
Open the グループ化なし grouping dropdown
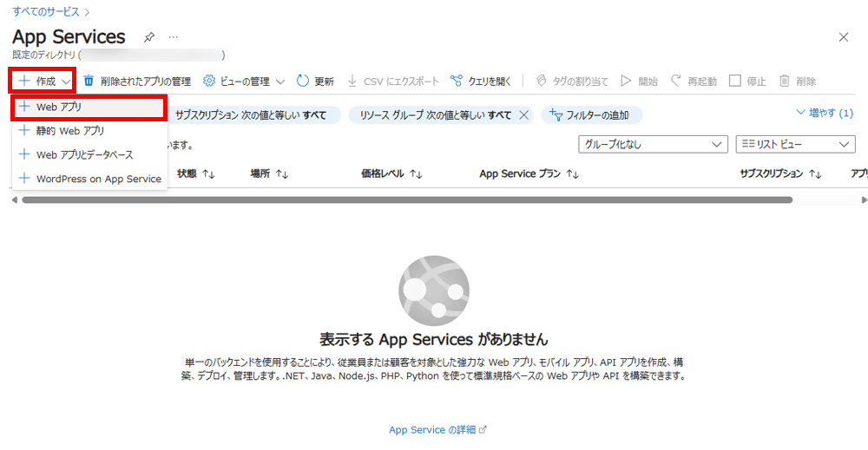[x=654, y=144]
